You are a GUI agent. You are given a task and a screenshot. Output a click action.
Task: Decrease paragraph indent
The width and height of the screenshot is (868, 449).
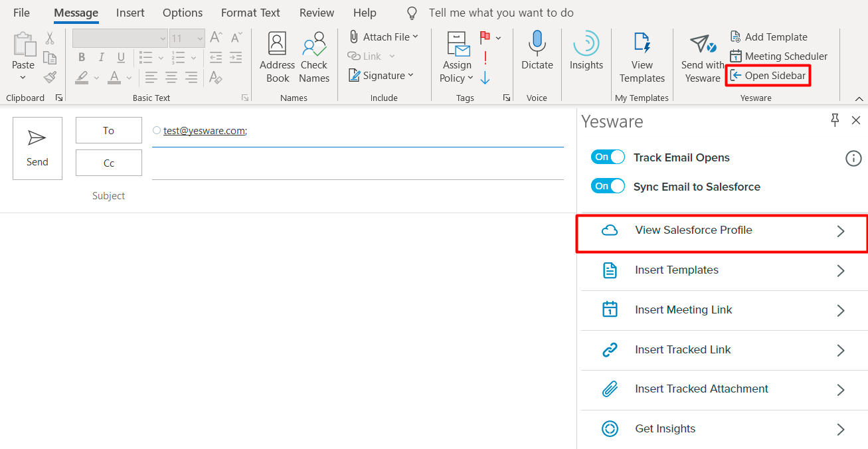(216, 58)
